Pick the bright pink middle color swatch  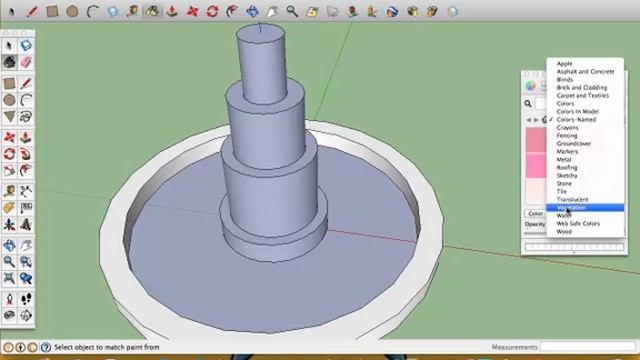coord(536,165)
